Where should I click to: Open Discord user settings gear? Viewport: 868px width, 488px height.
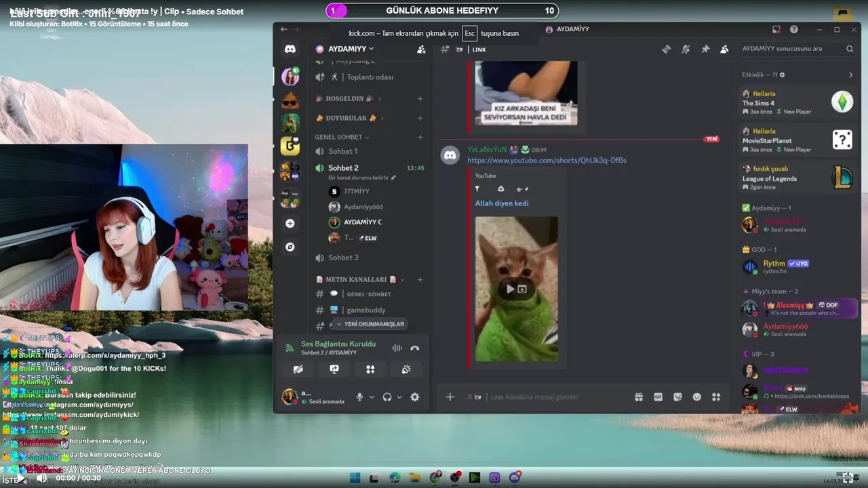[415, 397]
